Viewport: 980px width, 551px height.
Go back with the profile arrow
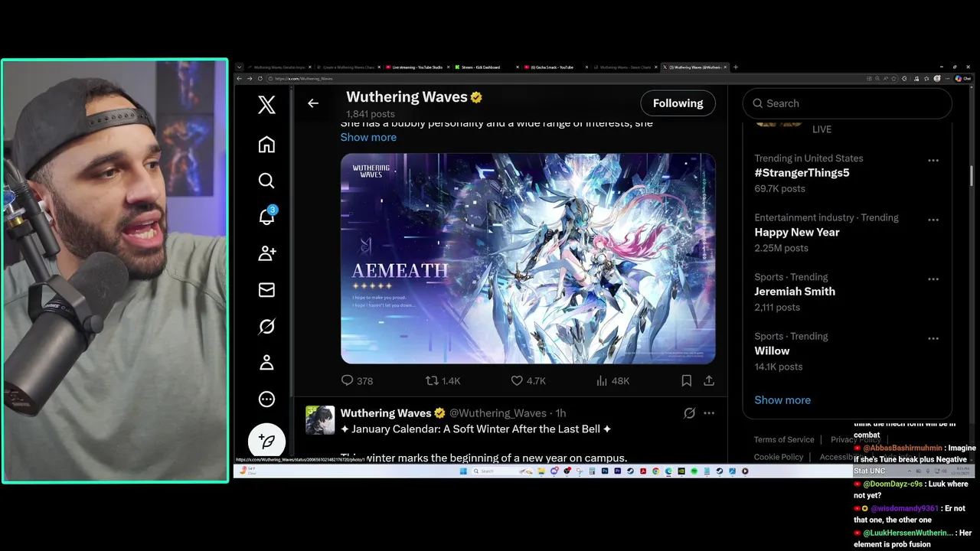313,103
